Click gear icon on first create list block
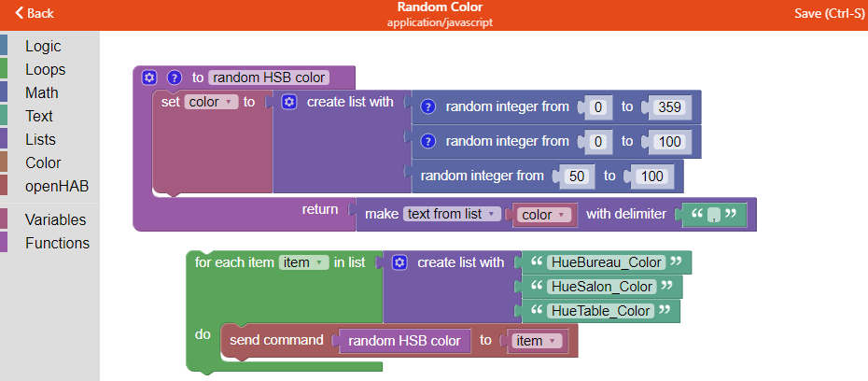Viewport: 868px width, 381px height. [289, 102]
